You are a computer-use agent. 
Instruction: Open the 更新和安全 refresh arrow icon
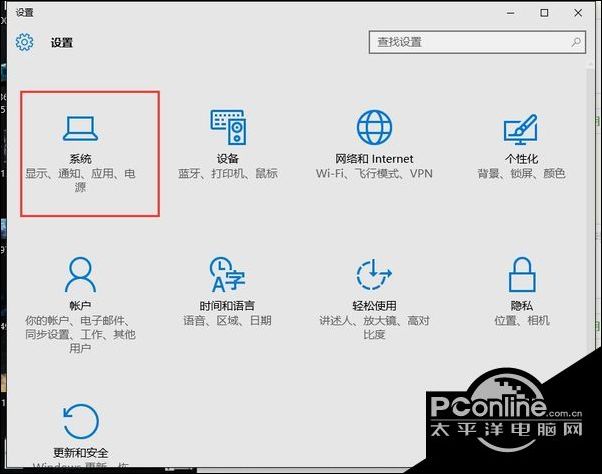point(81,421)
